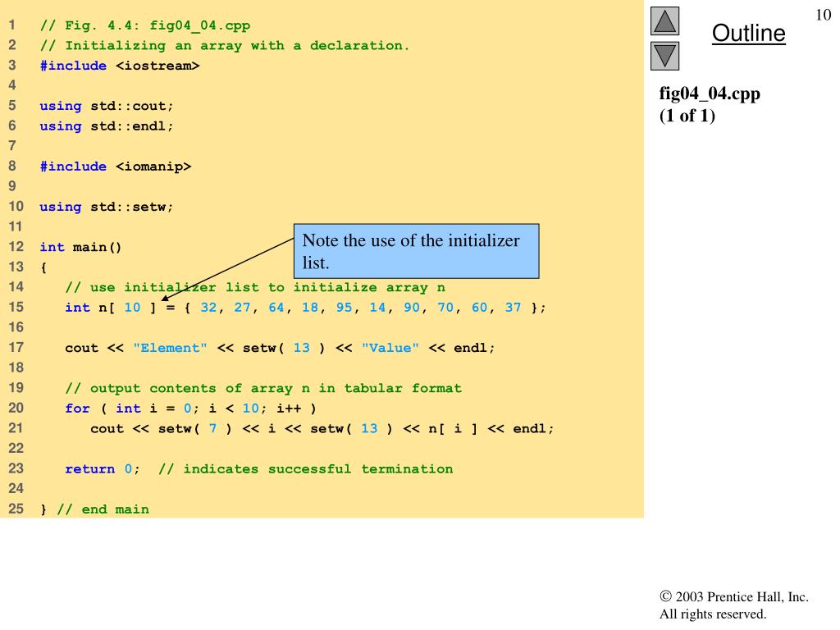Click the 'int main()' line
This screenshot has width=840, height=630.
[81, 247]
